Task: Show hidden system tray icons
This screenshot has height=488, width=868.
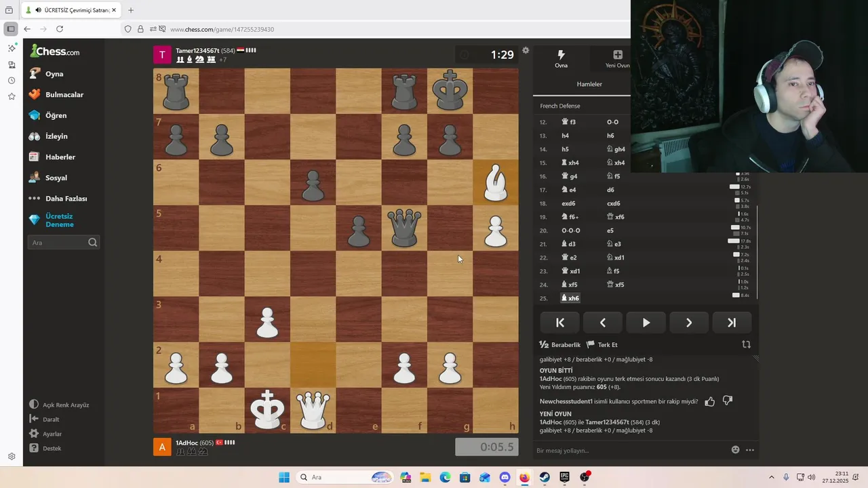Action: (771, 477)
